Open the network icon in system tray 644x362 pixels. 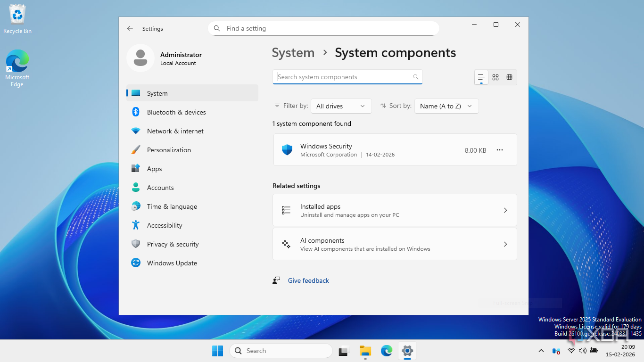point(571,351)
